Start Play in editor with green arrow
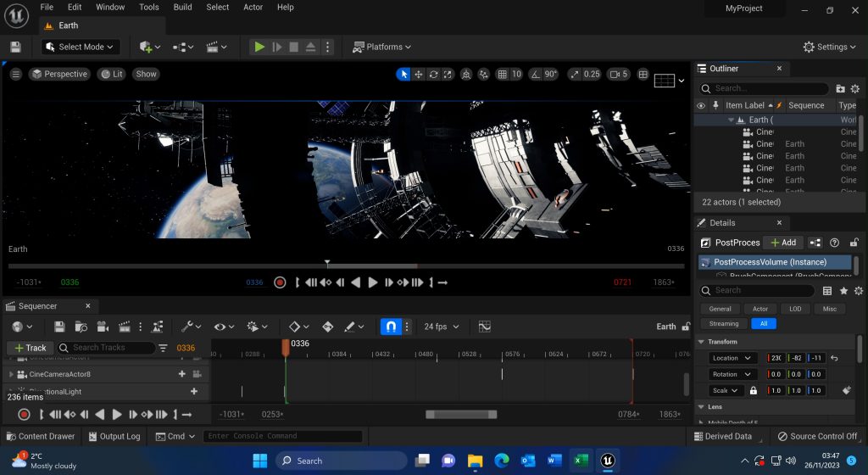Image resolution: width=868 pixels, height=475 pixels. click(259, 47)
